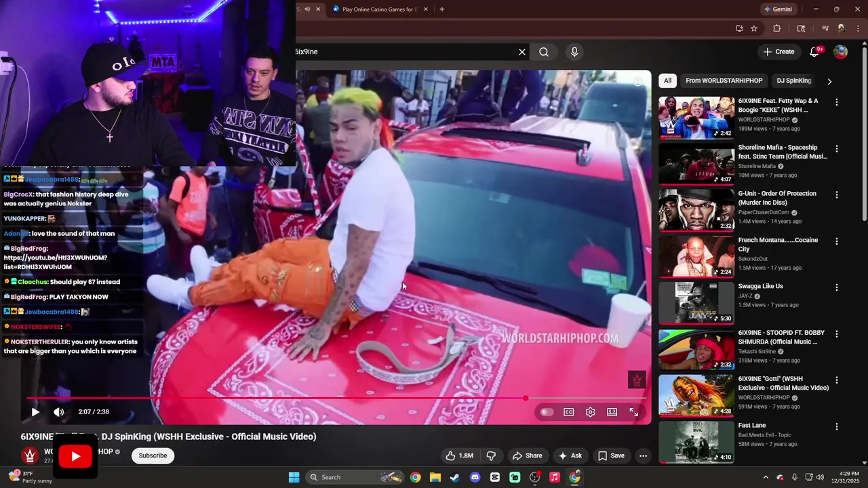The image size is (868, 488).
Task: Open 6IX9INE "Gotti" video title
Action: [783, 383]
